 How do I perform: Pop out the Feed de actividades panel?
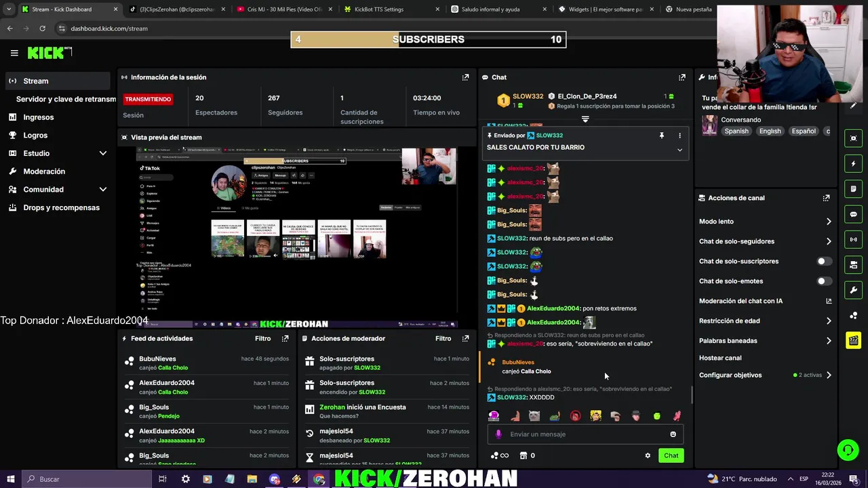click(x=285, y=338)
